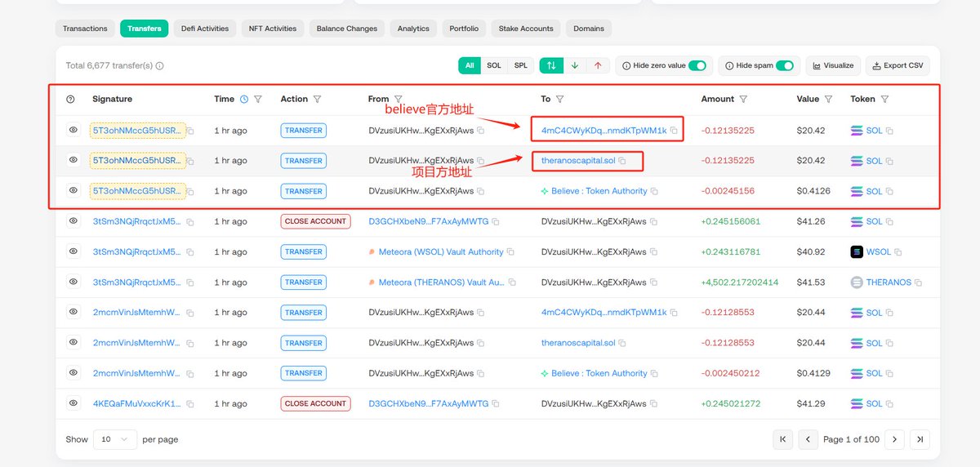Show incoming transfers with the green down arrow
This screenshot has width=980, height=467.
(x=574, y=65)
